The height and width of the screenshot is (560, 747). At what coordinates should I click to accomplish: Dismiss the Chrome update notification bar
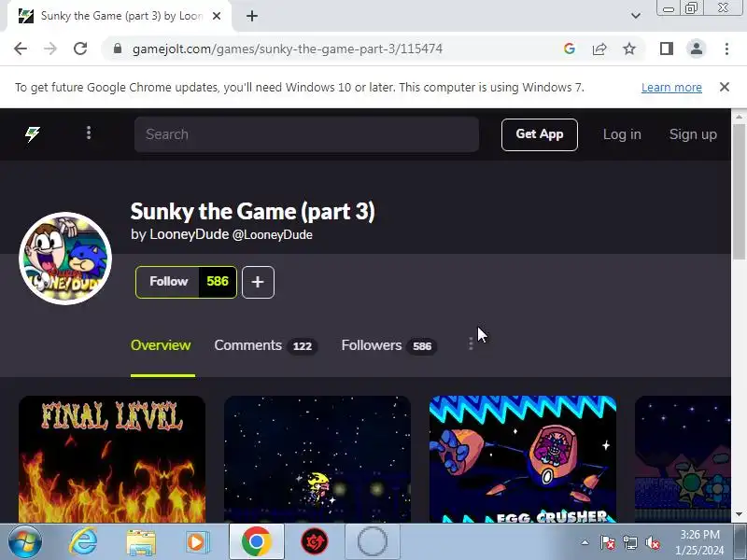pyautogui.click(x=725, y=87)
